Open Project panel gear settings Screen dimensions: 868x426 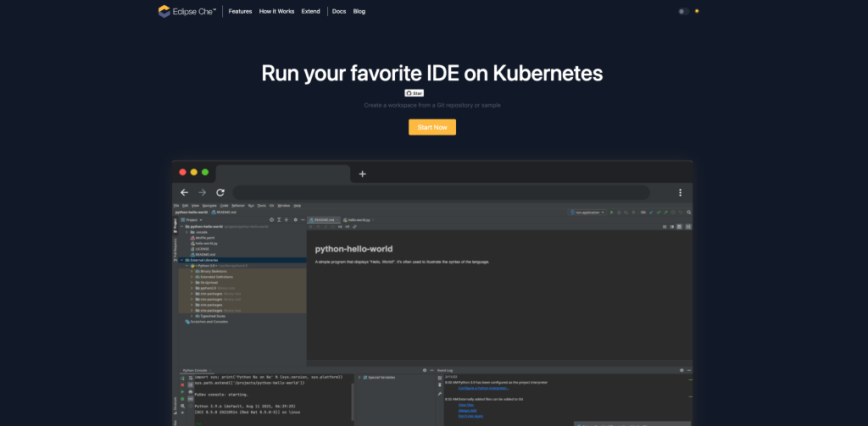pos(296,219)
